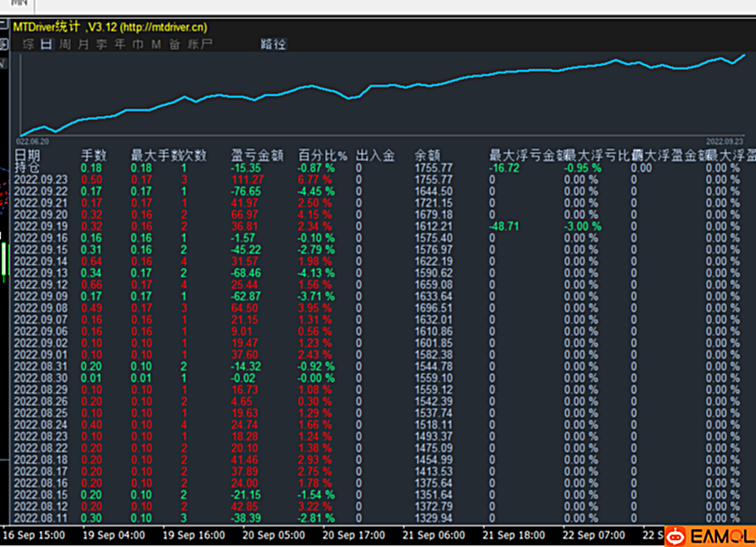Select the 持仓 open positions row

pos(27,168)
